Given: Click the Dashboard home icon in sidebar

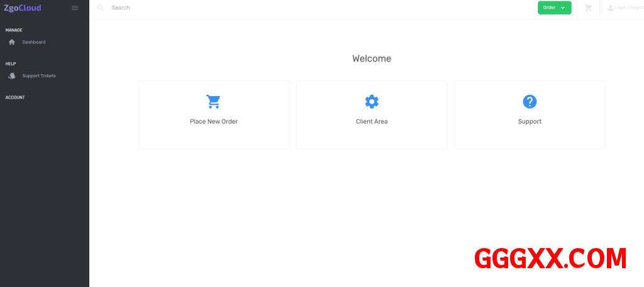Looking at the screenshot, I should (11, 42).
